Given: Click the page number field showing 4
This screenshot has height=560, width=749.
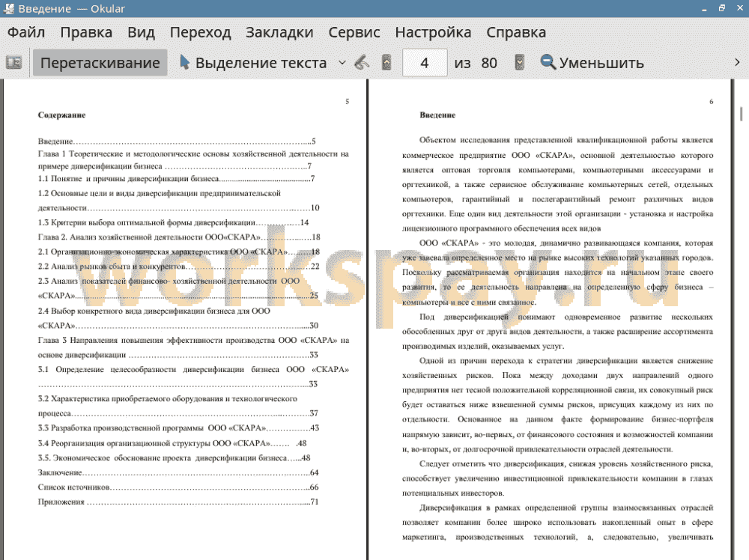Looking at the screenshot, I should pos(425,63).
